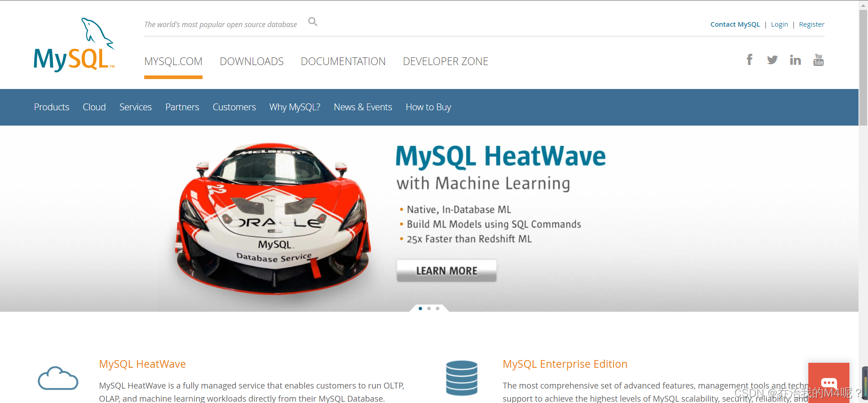Viewport: 868px width, 403px height.
Task: Open MySQL's YouTube channel icon
Action: pyautogui.click(x=818, y=60)
